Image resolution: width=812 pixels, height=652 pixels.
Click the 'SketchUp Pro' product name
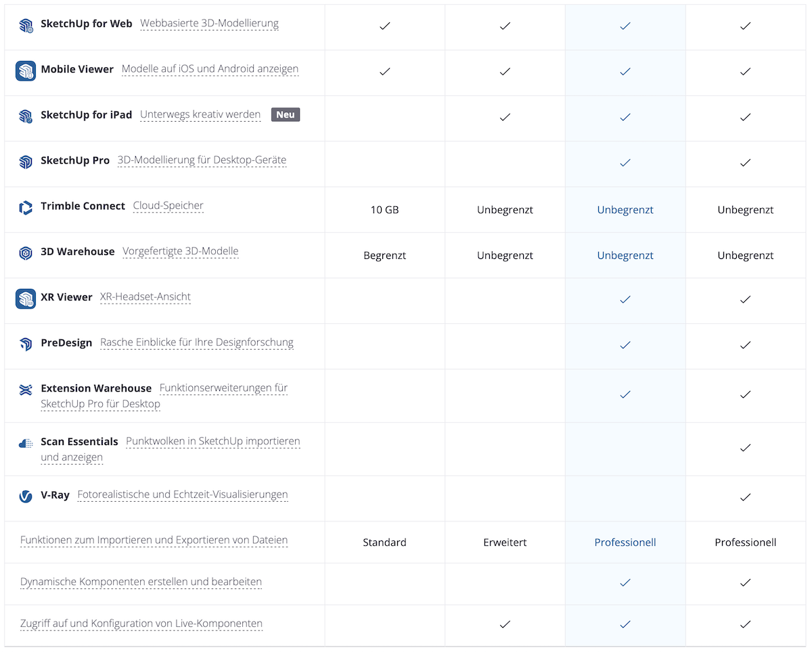pos(75,160)
